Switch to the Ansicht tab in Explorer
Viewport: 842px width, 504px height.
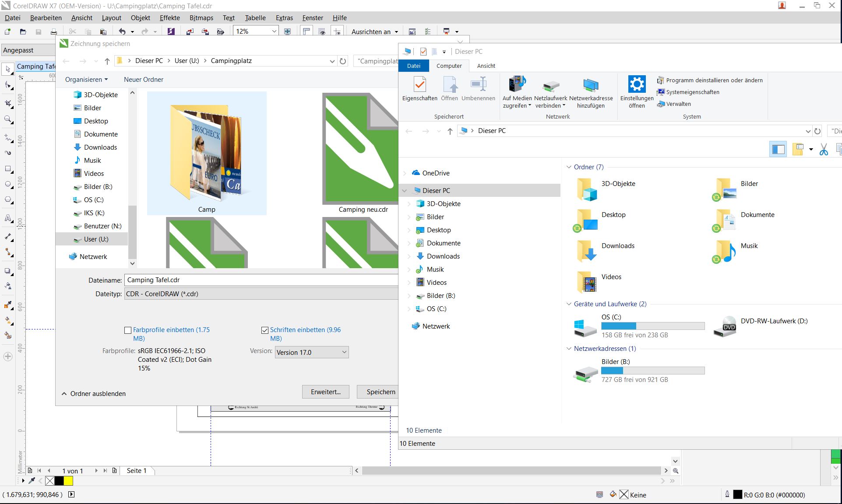coord(486,66)
